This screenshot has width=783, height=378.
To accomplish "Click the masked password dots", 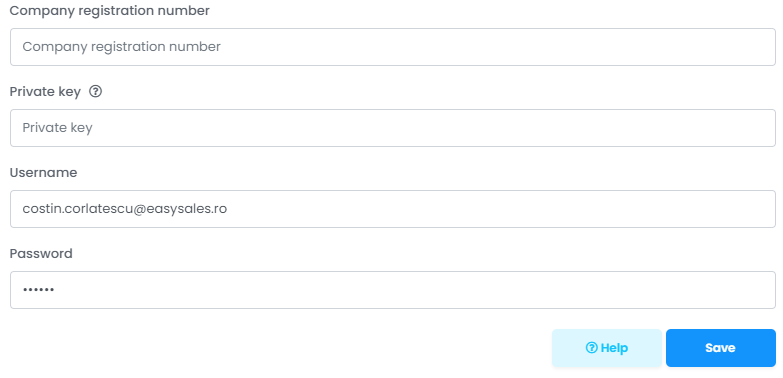I will (x=38, y=290).
